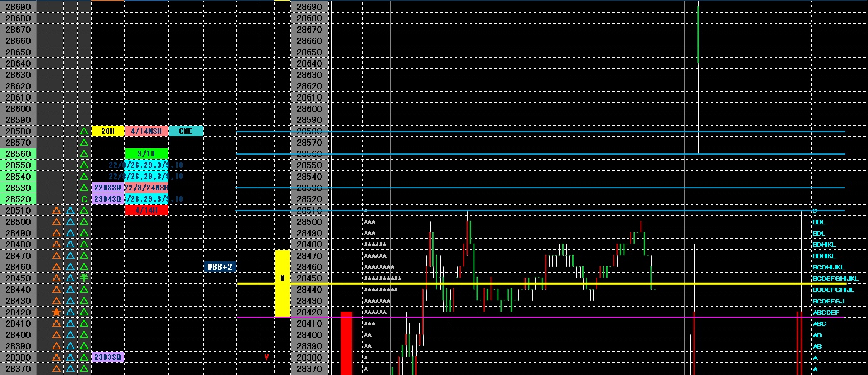This screenshot has width=868, height=375.
Task: Click 28500 on the chart price axis
Action: [309, 222]
